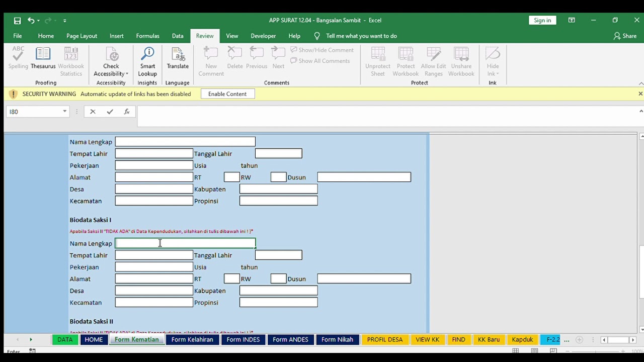Show Workbook Statistics
The image size is (644, 362).
[71, 61]
